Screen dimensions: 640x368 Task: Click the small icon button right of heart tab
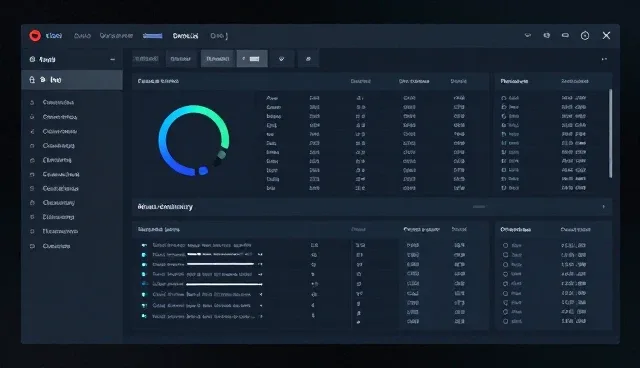pyautogui.click(x=308, y=59)
